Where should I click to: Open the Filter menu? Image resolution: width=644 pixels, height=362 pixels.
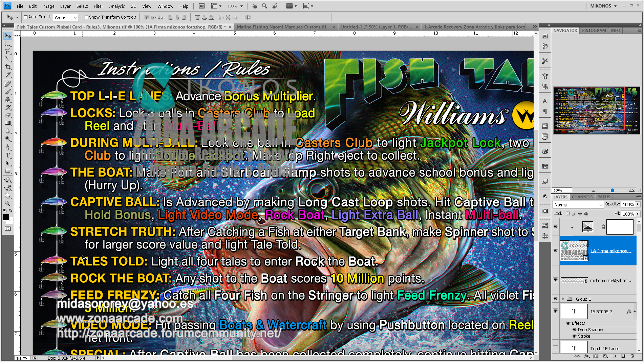point(98,6)
